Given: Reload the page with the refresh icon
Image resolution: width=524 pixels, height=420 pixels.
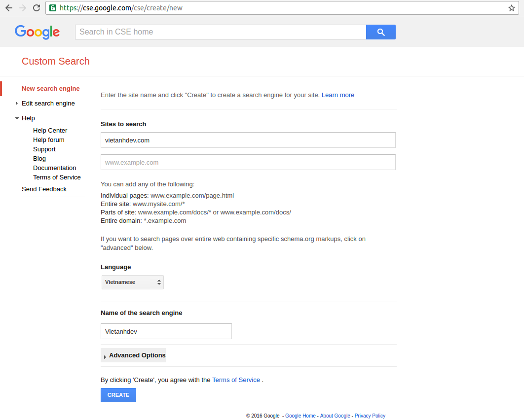Looking at the screenshot, I should (x=37, y=8).
